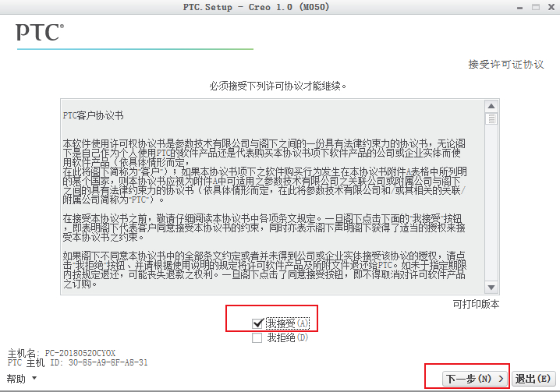Check the 我接受(A) checkbox

(x=257, y=323)
